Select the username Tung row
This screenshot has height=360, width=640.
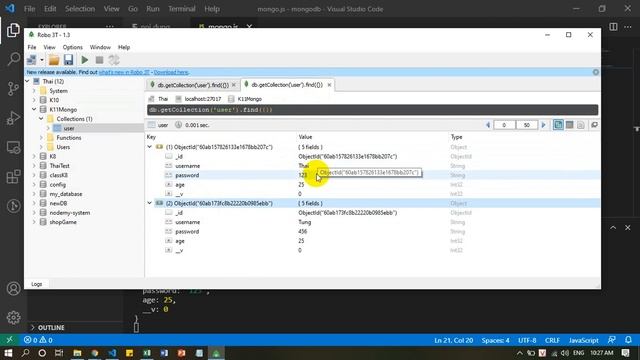click(x=373, y=222)
